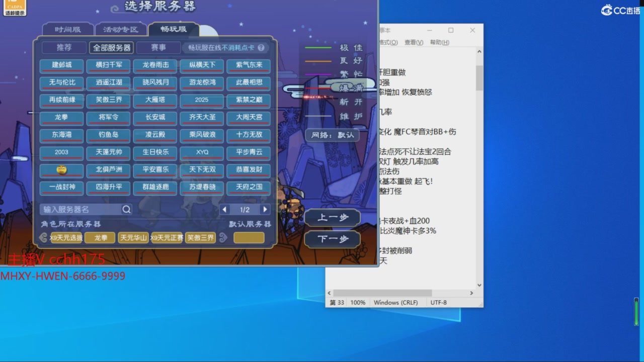The image size is (644, 362).
Task: Pick the 纵横天下 server
Action: coord(202,65)
